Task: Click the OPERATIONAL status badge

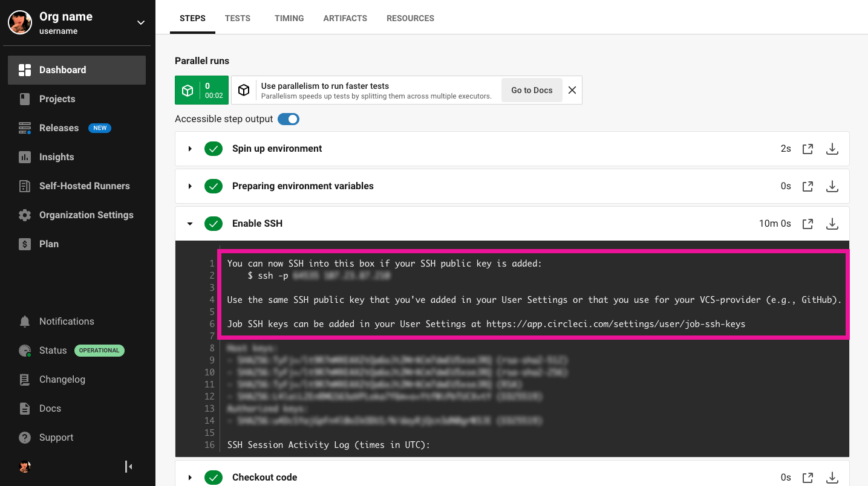Action: (x=99, y=351)
